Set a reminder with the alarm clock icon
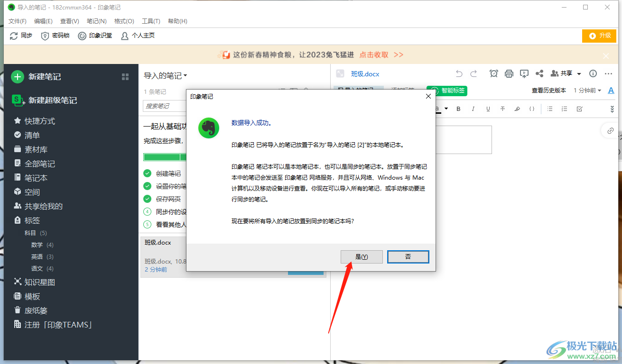 pyautogui.click(x=494, y=73)
